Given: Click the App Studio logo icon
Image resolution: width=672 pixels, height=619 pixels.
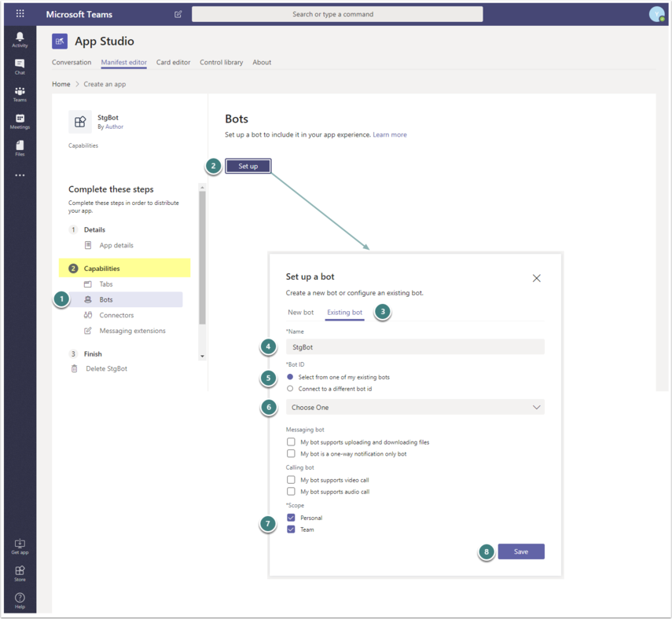Looking at the screenshot, I should 60,41.
